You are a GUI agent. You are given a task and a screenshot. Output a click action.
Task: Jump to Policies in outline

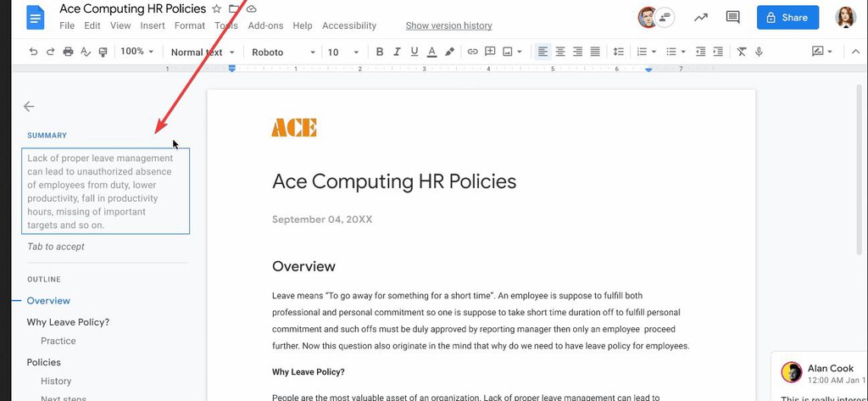(44, 362)
